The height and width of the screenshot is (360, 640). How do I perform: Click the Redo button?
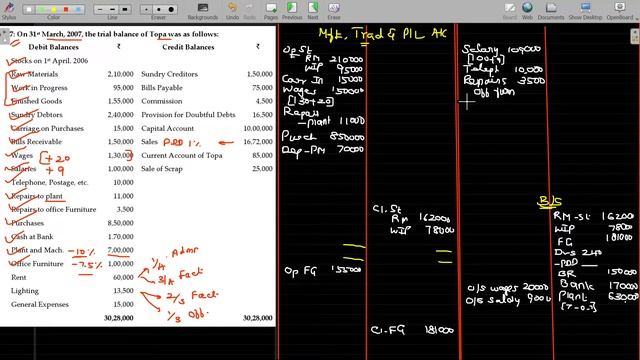click(x=249, y=11)
